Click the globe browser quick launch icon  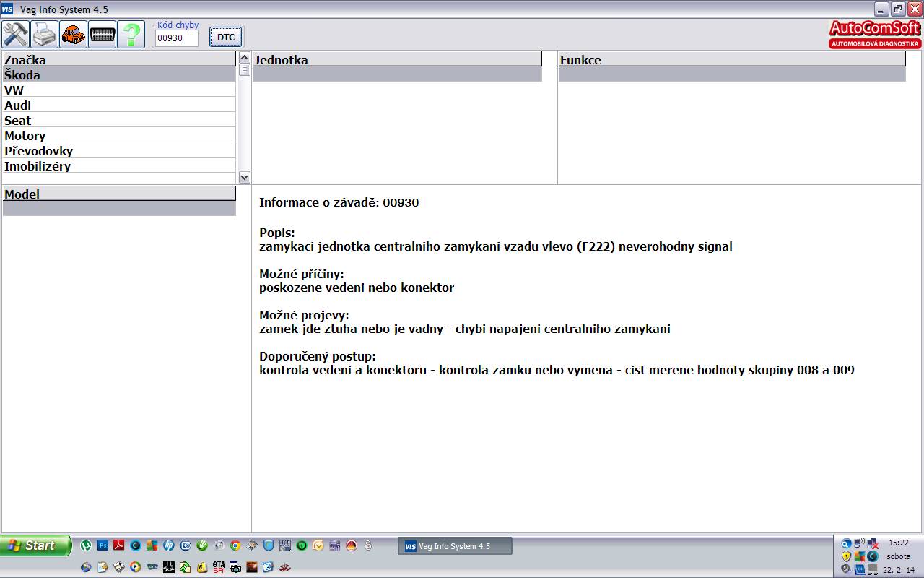(86, 567)
